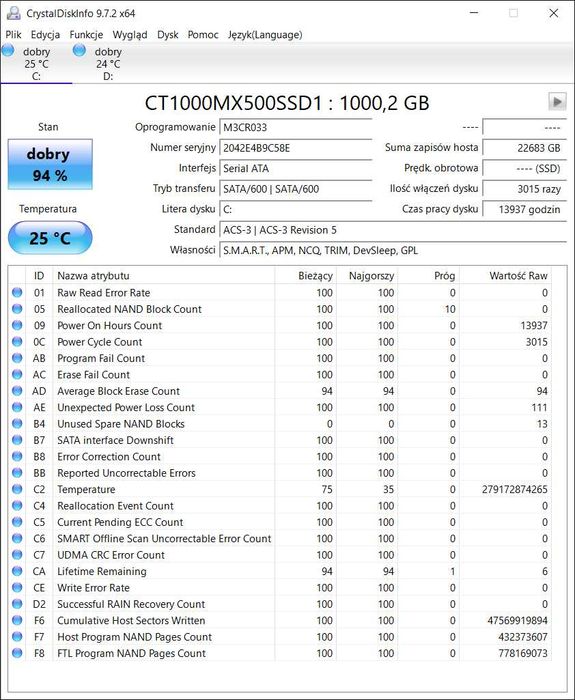The width and height of the screenshot is (575, 700).
Task: Open the Funkcje menu
Action: click(x=86, y=35)
